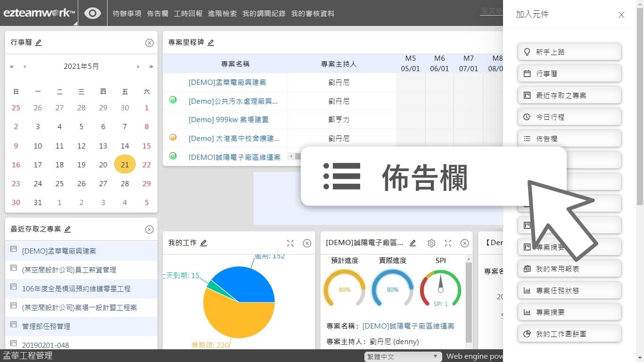Select May 14 on the calendar
This screenshot has width=644, height=362.
click(x=125, y=146)
